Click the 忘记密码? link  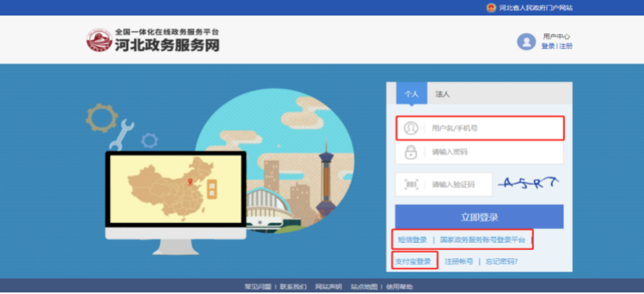[x=502, y=262]
